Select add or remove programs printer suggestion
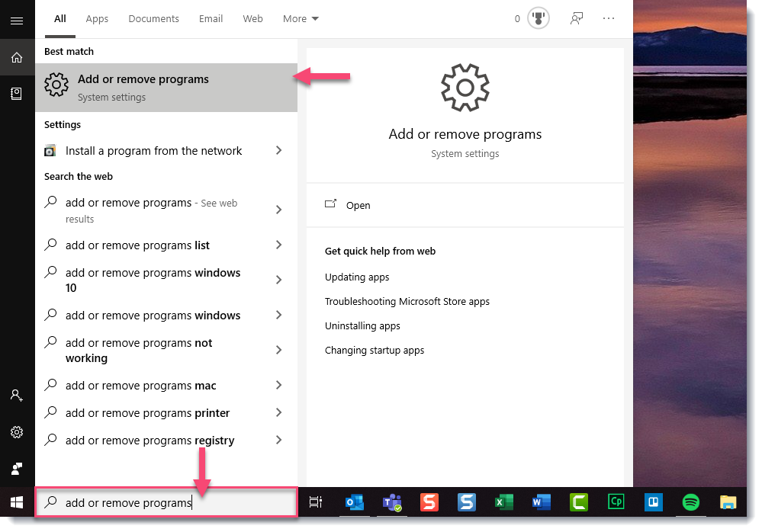The image size is (762, 532). point(148,412)
